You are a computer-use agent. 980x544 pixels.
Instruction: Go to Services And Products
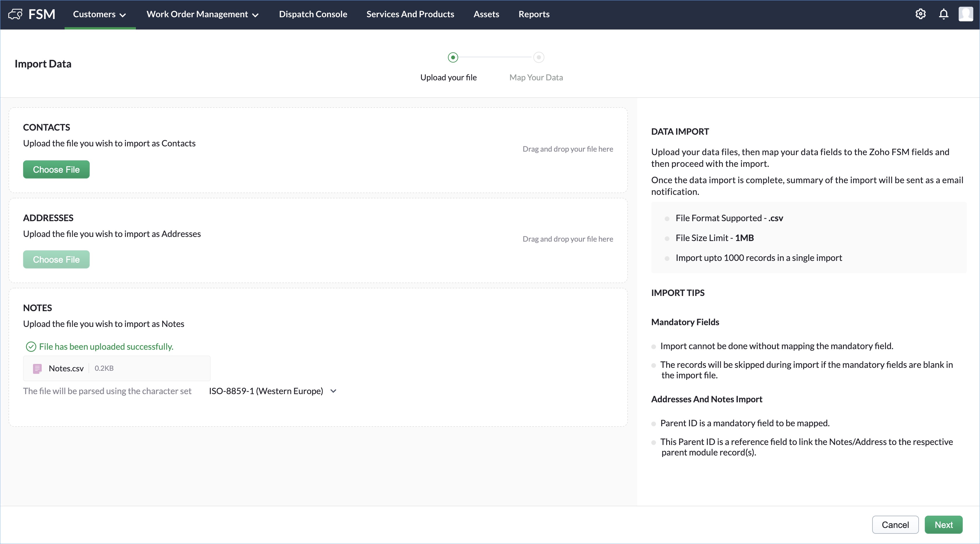[410, 14]
